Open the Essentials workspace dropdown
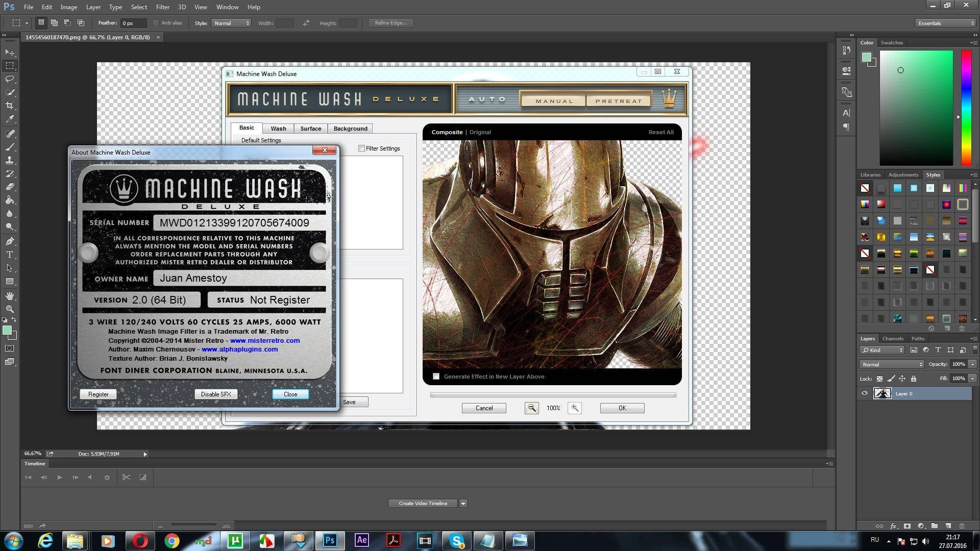Screen dimensions: 980x551 pyautogui.click(x=945, y=23)
